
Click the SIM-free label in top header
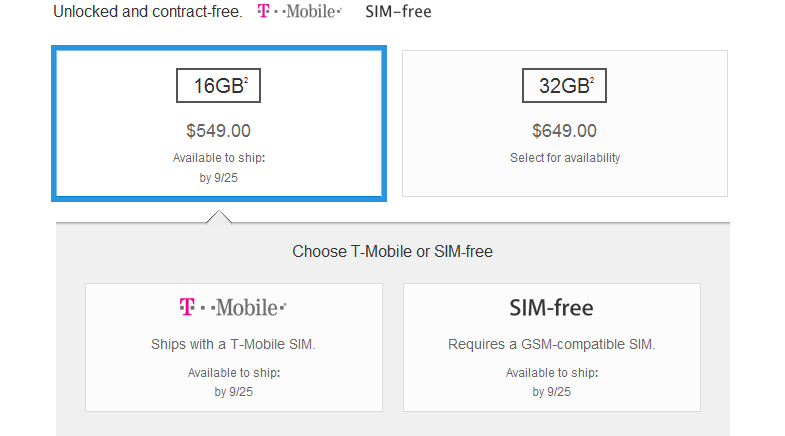click(398, 12)
